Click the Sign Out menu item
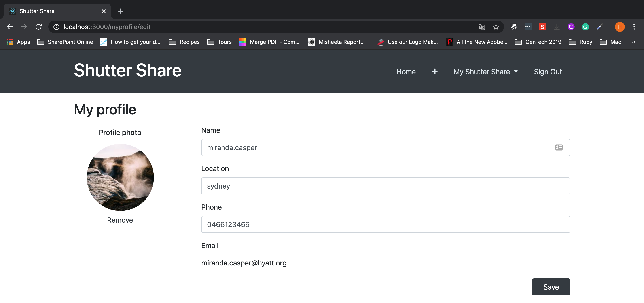The width and height of the screenshot is (644, 303). point(548,72)
